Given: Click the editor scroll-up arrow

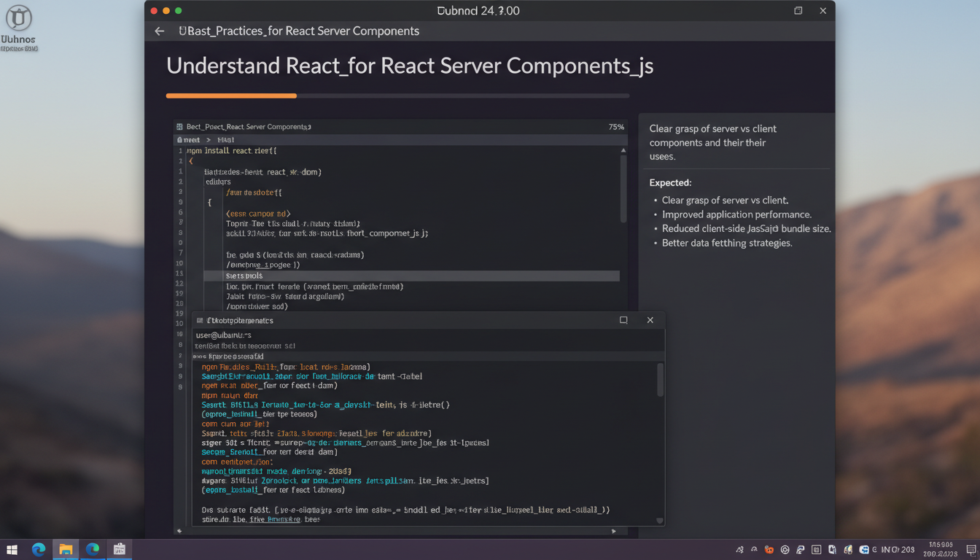Looking at the screenshot, I should (x=623, y=150).
